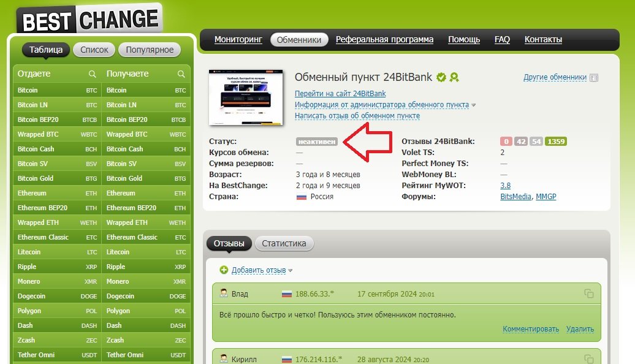The width and height of the screenshot is (635, 364).
Task: Open the Статистика tab
Action: click(284, 243)
